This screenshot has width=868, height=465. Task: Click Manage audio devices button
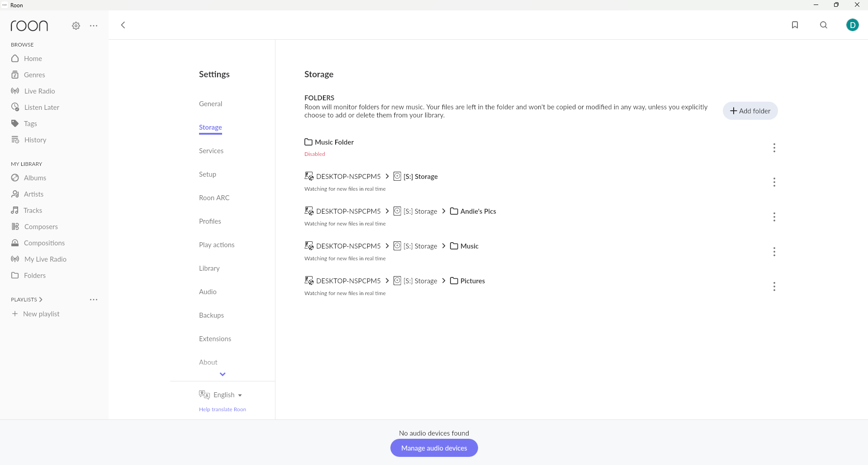(434, 448)
